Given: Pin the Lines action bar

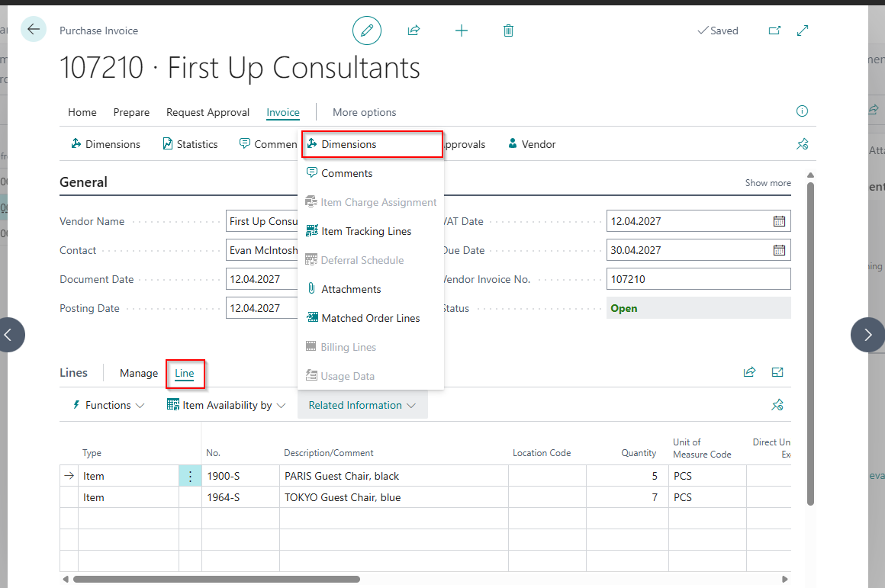Looking at the screenshot, I should pyautogui.click(x=777, y=405).
